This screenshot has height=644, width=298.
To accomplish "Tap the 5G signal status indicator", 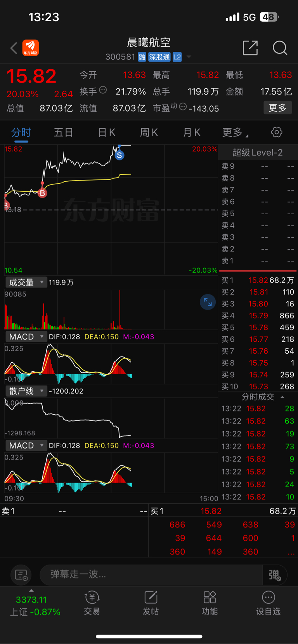I will click(x=249, y=17).
